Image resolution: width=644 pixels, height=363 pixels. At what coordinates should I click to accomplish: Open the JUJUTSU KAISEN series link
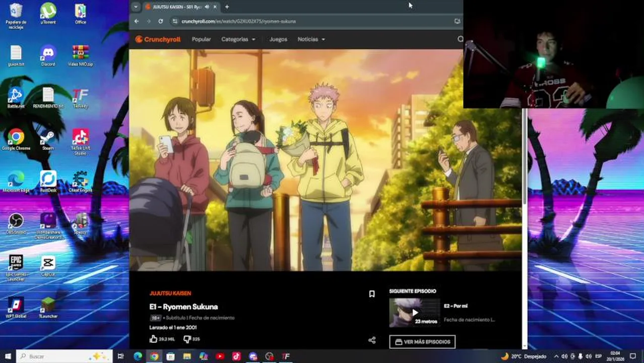tap(170, 293)
